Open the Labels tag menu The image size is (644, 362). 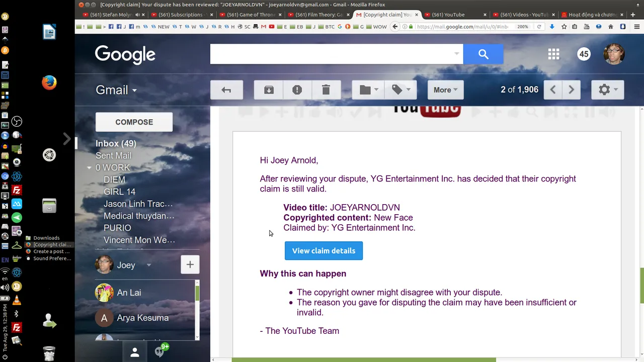[401, 90]
